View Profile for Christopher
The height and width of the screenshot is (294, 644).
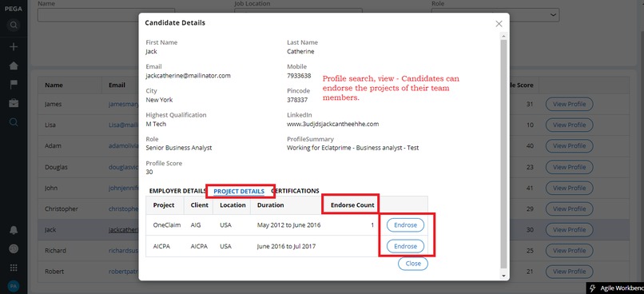tap(569, 209)
